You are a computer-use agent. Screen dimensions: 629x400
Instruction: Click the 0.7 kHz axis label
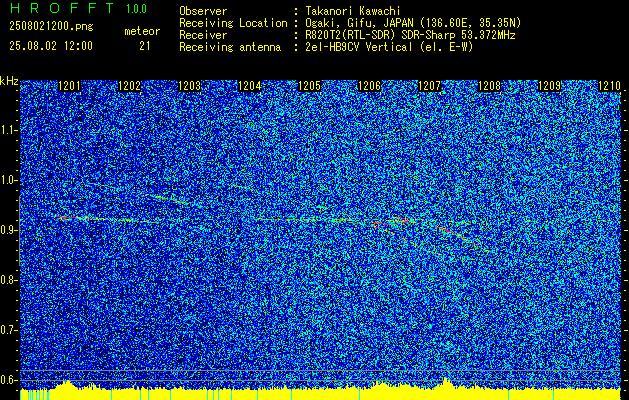8,330
